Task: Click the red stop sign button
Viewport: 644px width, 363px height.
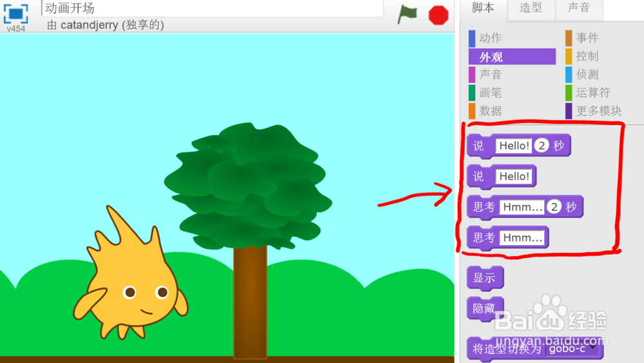Action: pos(438,15)
